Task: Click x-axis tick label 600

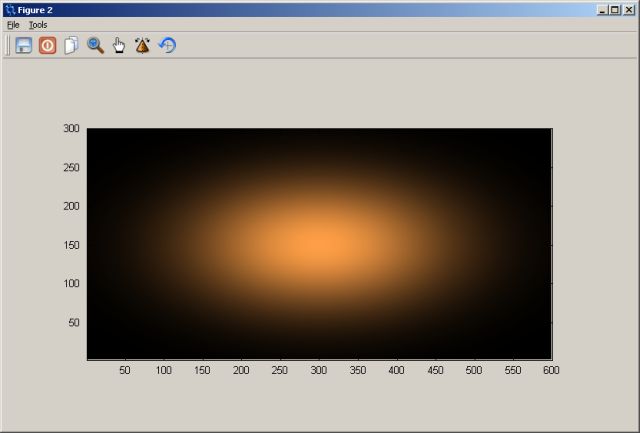Action: coord(551,370)
